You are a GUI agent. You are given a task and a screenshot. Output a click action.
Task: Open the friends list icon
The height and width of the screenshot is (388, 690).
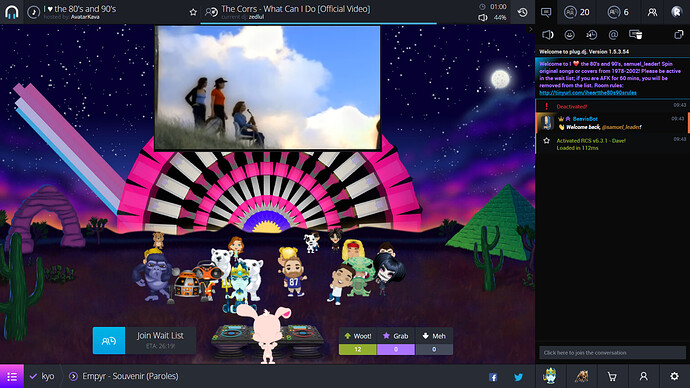pyautogui.click(x=652, y=12)
